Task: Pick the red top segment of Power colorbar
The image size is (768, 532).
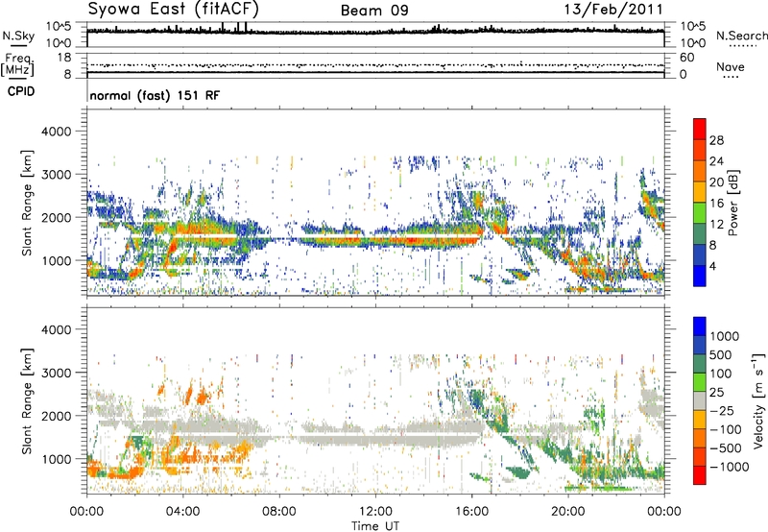Action: (x=700, y=129)
